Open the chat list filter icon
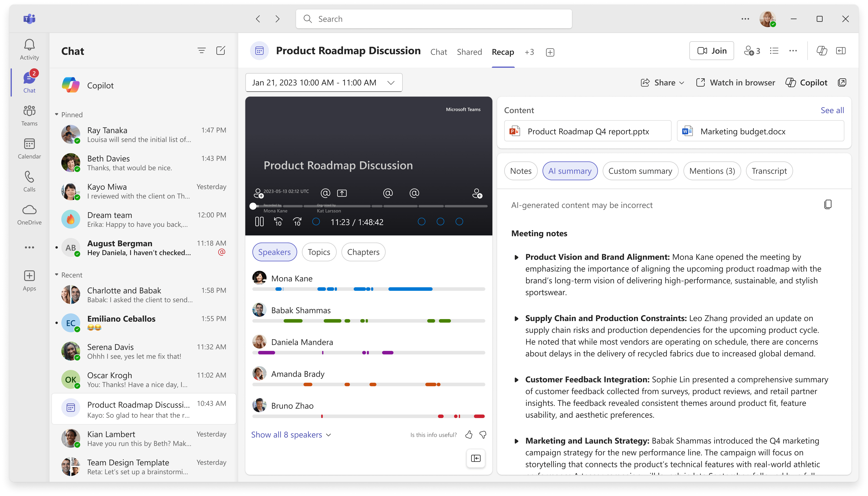868x496 pixels. [201, 51]
